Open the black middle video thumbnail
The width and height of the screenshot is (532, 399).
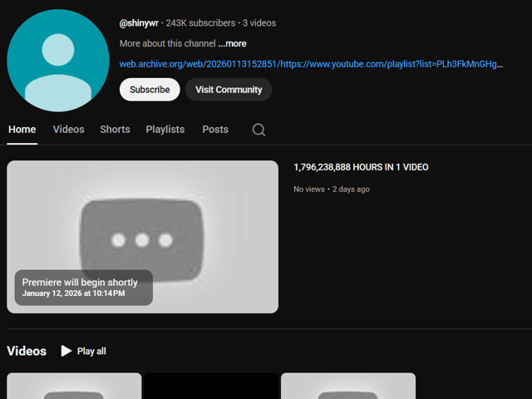pyautogui.click(x=211, y=387)
